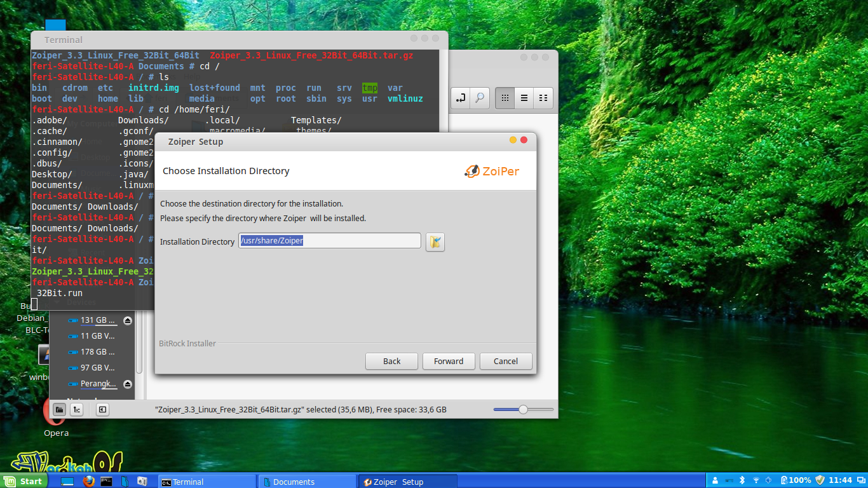Switch Documents window to compact view
The height and width of the screenshot is (488, 868).
coord(543,98)
